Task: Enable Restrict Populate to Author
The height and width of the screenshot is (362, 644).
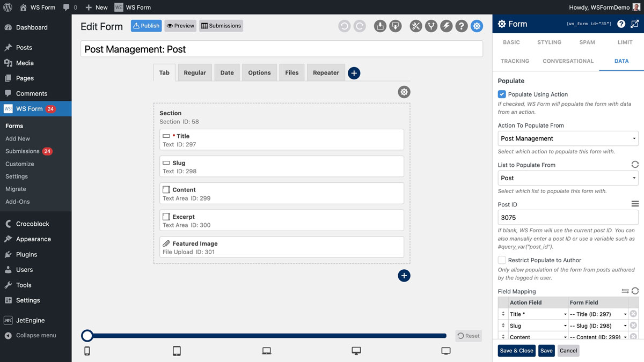Action: click(x=501, y=260)
